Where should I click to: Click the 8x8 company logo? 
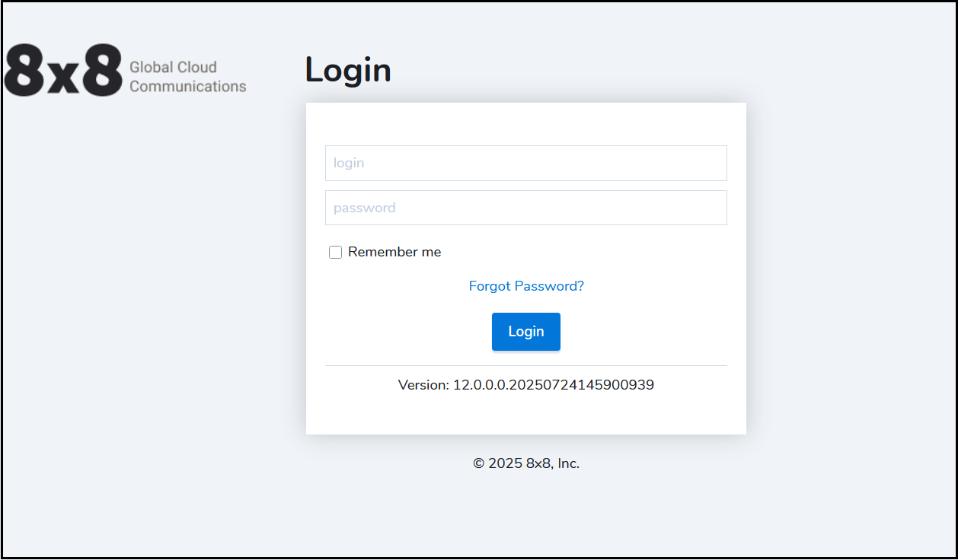[126, 71]
